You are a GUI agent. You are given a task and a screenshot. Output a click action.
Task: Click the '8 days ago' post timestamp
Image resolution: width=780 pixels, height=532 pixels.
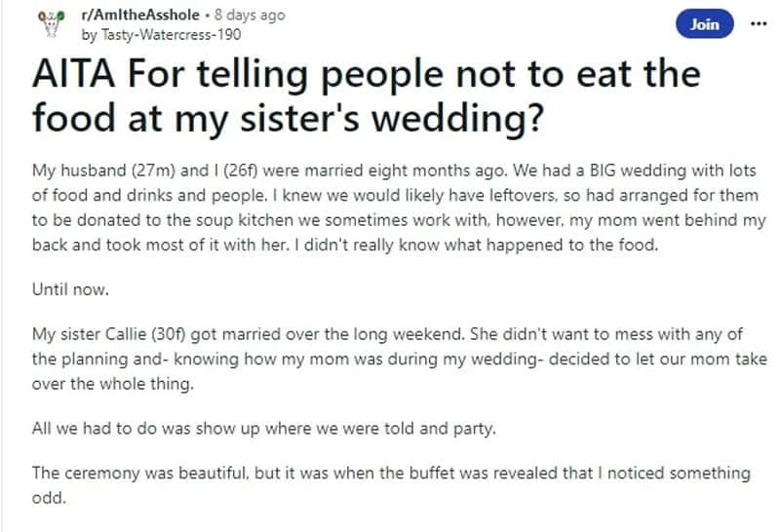click(x=250, y=15)
